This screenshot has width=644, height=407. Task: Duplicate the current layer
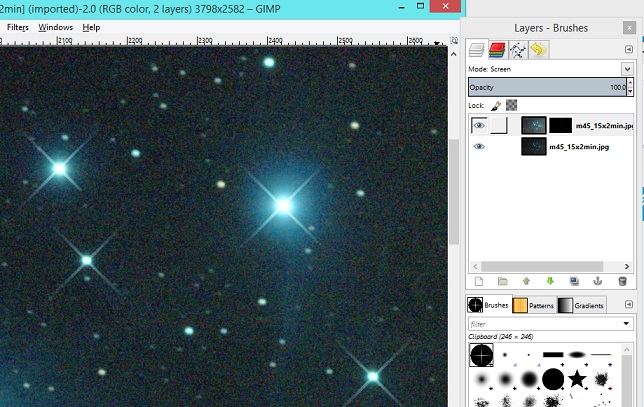tap(574, 282)
